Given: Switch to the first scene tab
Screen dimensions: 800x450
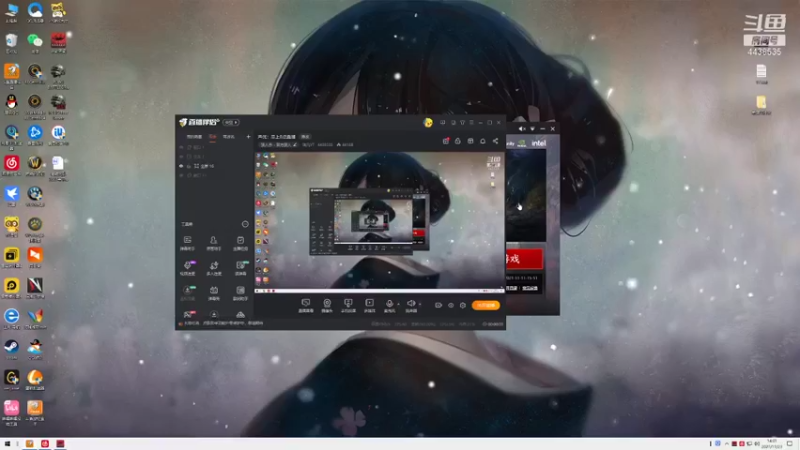Looking at the screenshot, I should (194, 137).
